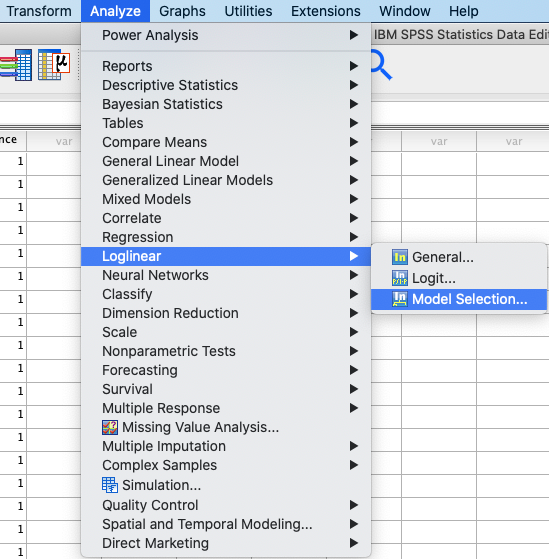Open Quality Control submenu

[226, 505]
